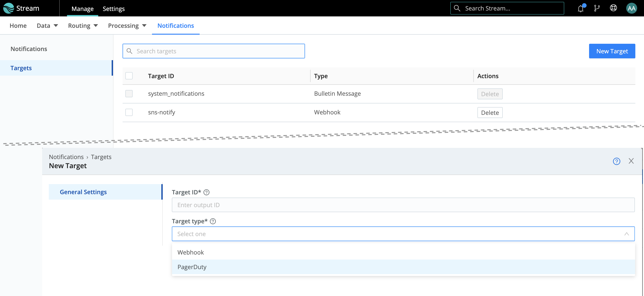This screenshot has width=644, height=296.
Task: Go to the Home tab
Action: (18, 26)
